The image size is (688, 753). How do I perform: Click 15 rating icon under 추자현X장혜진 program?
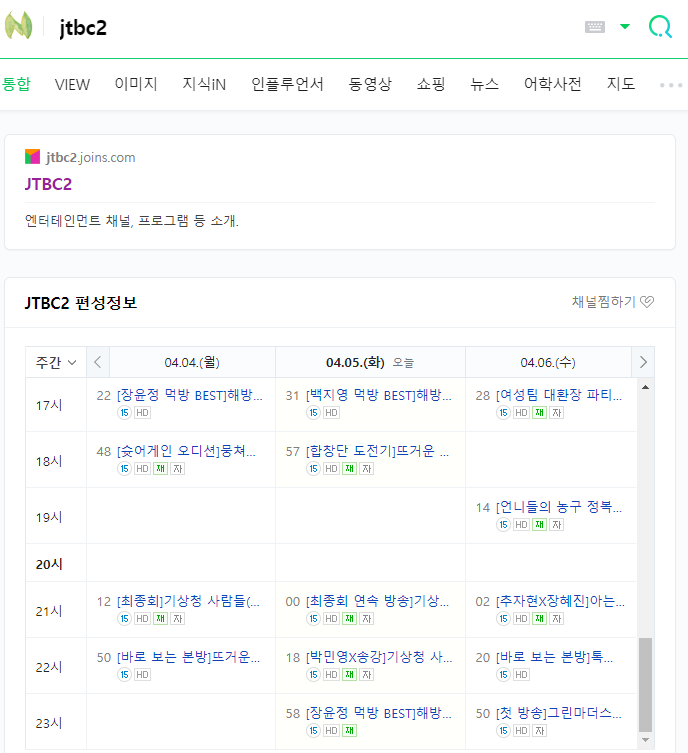[503, 619]
